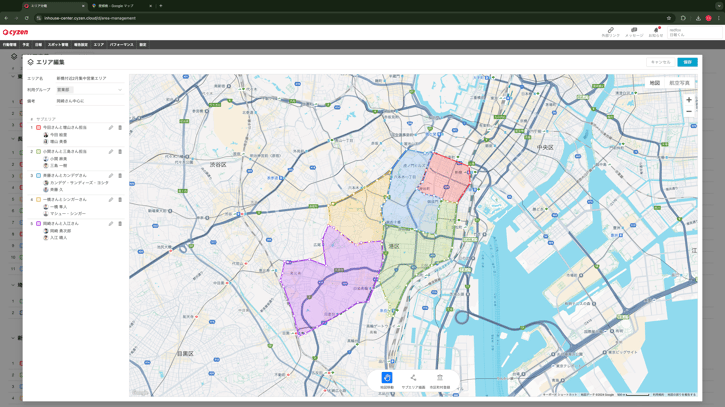Click the 目黒区 label on the map
Viewport: 725px width, 407px height.
click(x=185, y=353)
